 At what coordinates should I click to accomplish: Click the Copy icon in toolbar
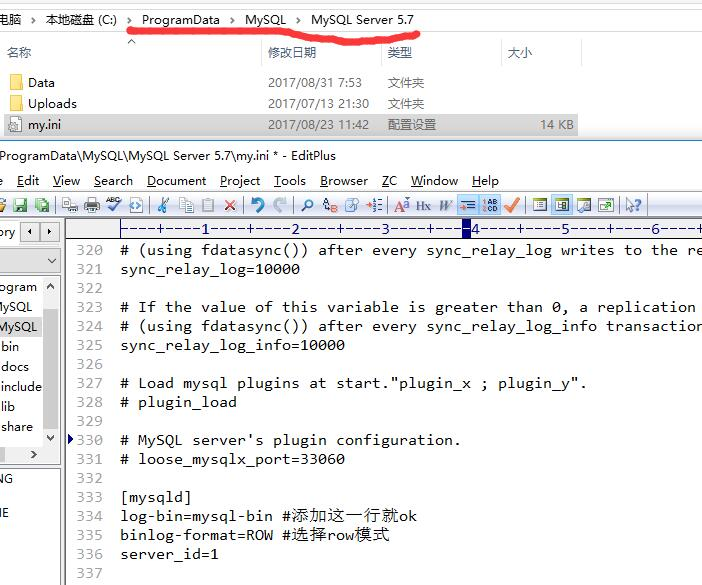click(186, 205)
